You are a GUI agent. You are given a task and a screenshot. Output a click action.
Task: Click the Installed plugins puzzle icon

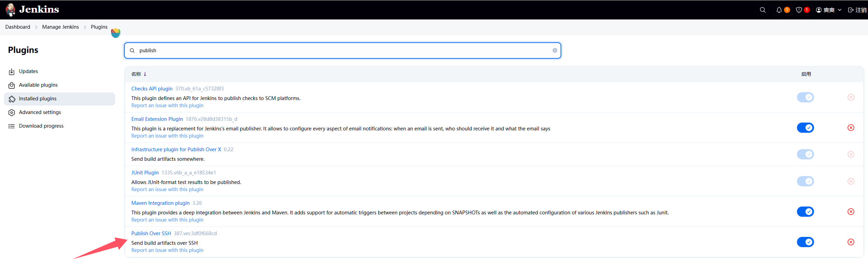tap(12, 99)
